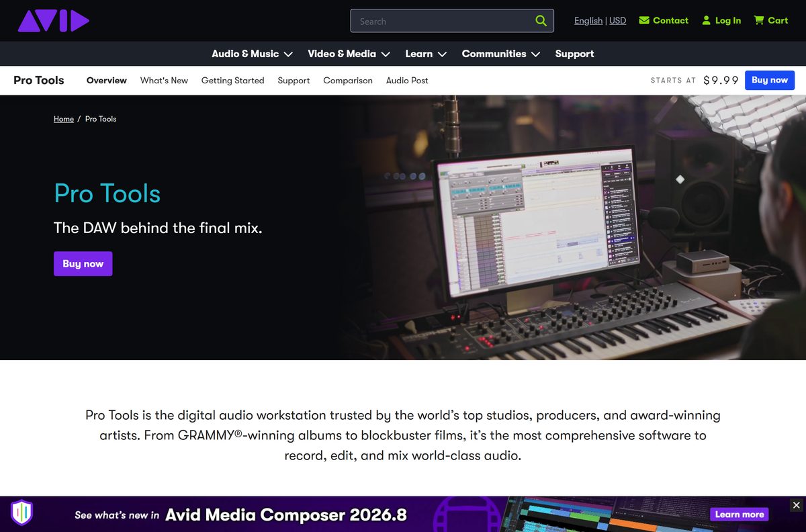Click the shield icon in bottom banner
Screen dimensions: 806x532
click(21, 513)
